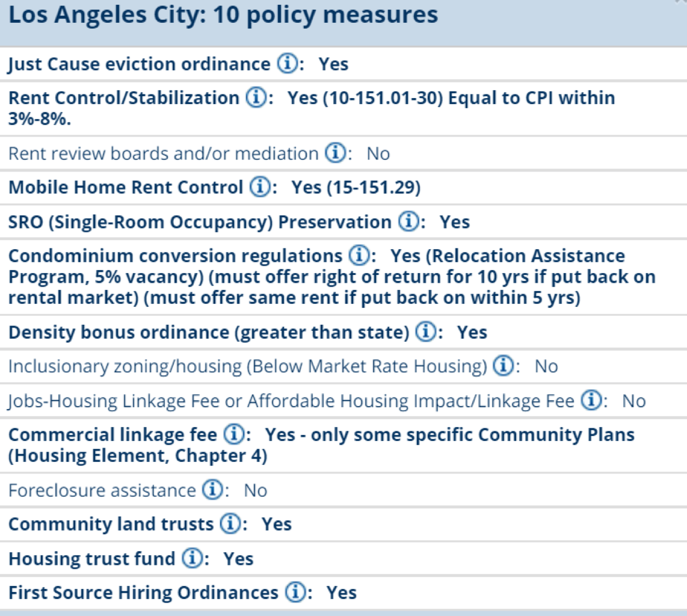Open info icon for Just Cause eviction ordinance
Screen dimensions: 687x616
point(288,64)
